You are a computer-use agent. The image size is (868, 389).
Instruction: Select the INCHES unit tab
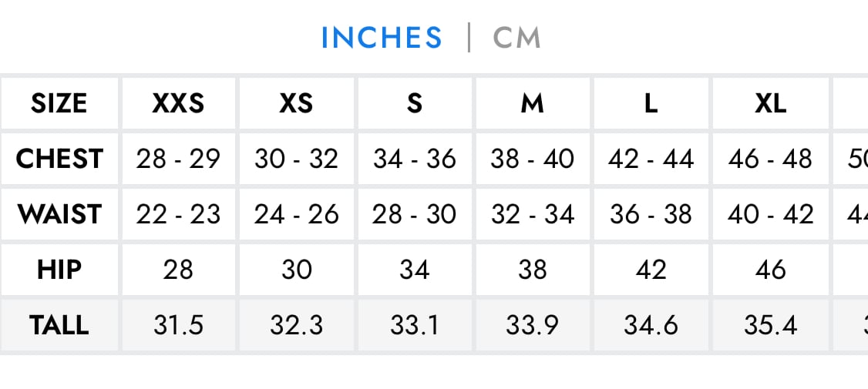click(382, 38)
